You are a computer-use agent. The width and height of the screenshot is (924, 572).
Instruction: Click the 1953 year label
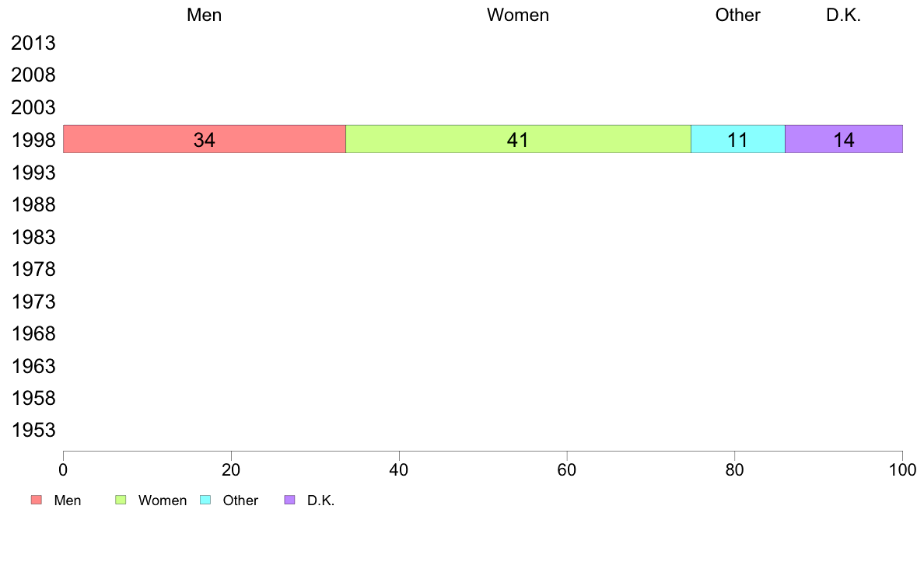[x=33, y=430]
